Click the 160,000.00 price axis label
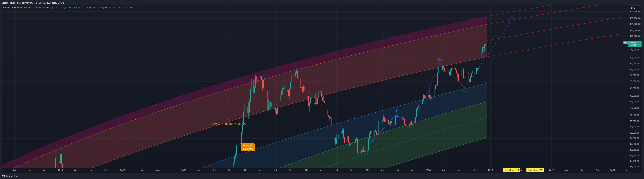This screenshot has height=179, width=644. pyautogui.click(x=635, y=18)
